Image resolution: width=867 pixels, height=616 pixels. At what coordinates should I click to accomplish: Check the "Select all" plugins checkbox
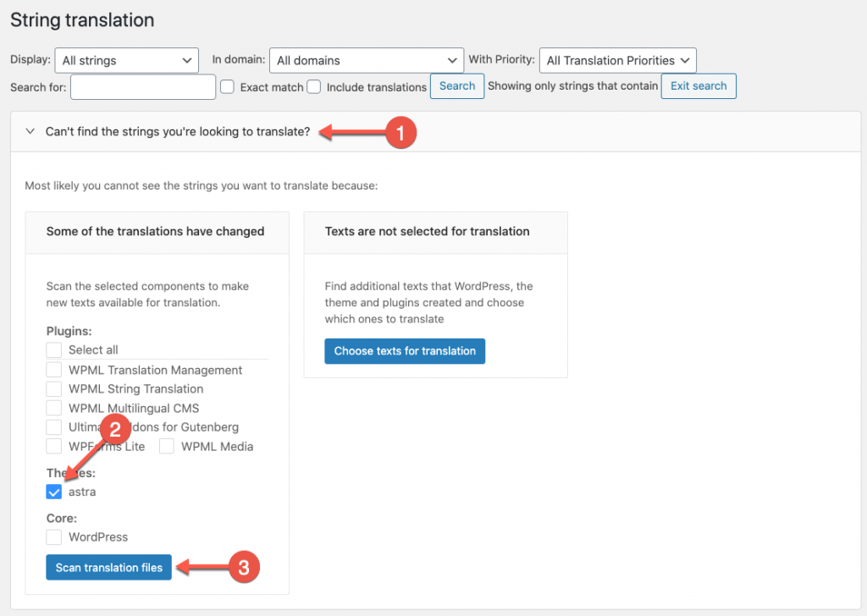pyautogui.click(x=53, y=349)
